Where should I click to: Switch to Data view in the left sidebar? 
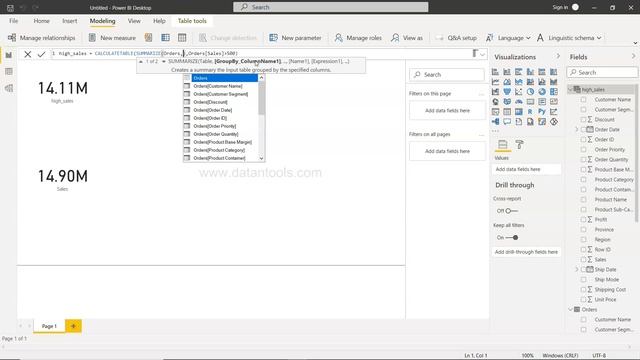[x=9, y=72]
